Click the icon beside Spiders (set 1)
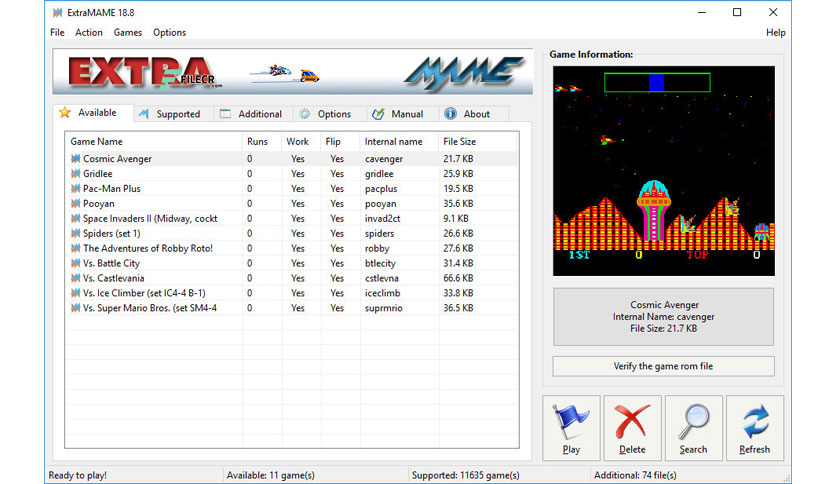The image size is (836, 484). 76,233
